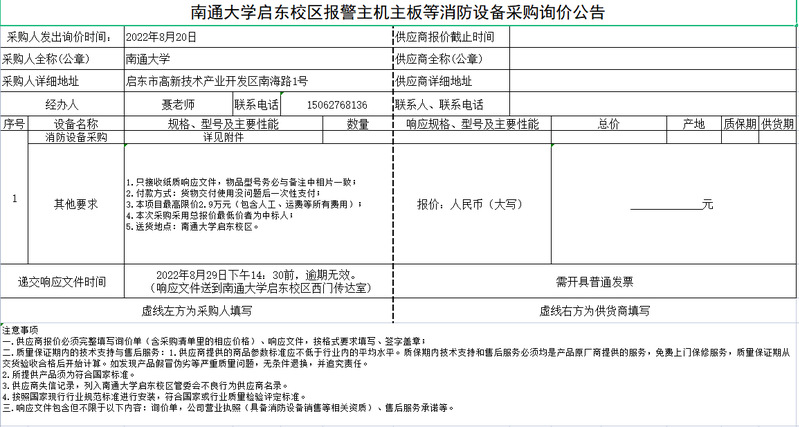Click the blank cell beside 供应商详细地址

tap(652, 81)
